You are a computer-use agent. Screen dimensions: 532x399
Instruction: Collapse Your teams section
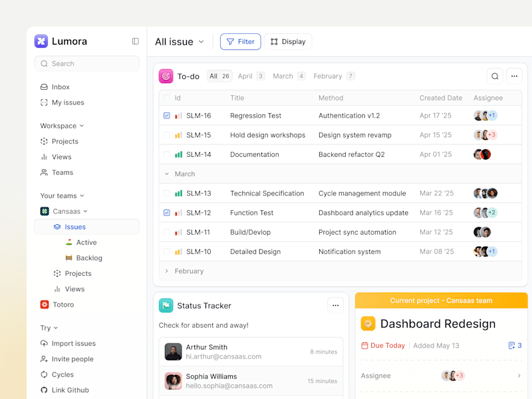[62, 196]
